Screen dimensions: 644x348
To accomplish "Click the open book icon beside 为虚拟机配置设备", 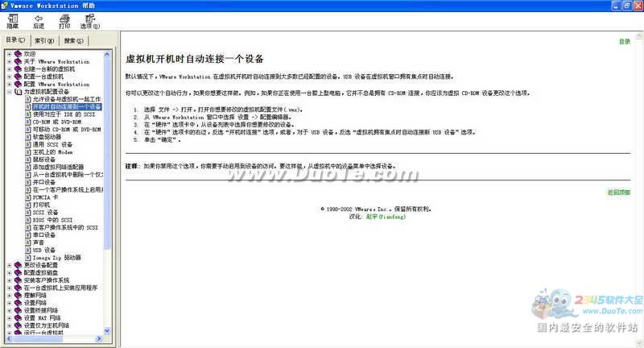I will [x=18, y=92].
